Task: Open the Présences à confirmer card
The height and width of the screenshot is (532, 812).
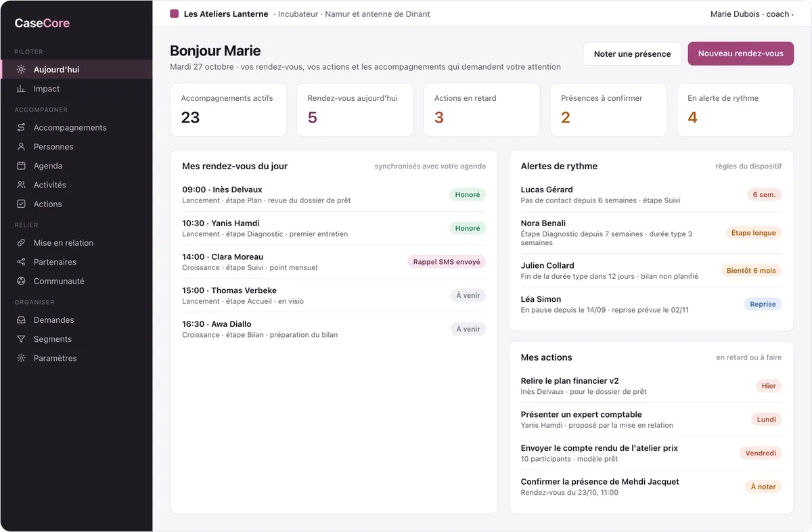Action: tap(608, 110)
